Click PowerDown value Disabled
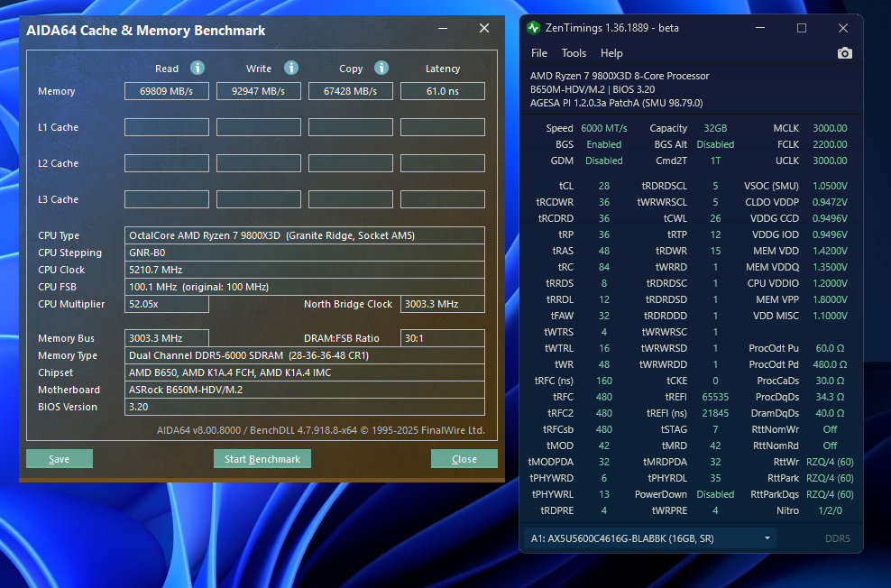The width and height of the screenshot is (891, 588). pyautogui.click(x=715, y=494)
